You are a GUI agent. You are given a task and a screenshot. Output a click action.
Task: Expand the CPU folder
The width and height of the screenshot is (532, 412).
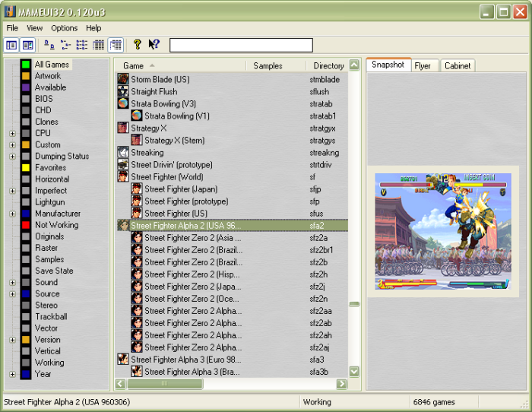tap(13, 133)
